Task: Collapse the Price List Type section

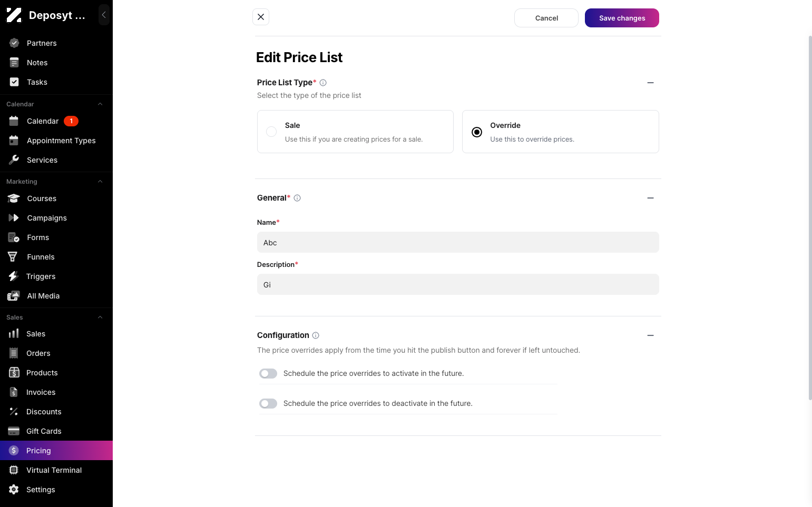Action: (650, 83)
